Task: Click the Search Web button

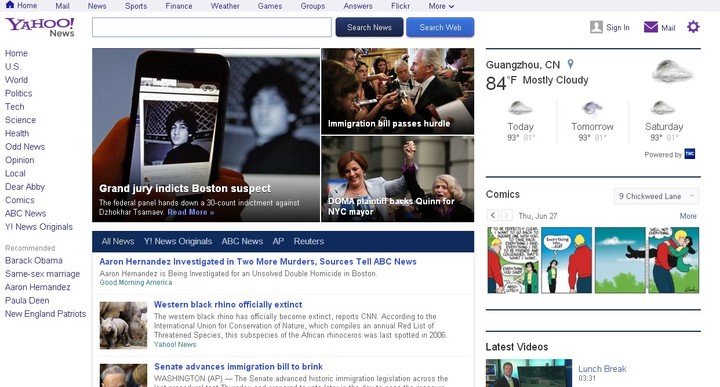Action: (440, 27)
